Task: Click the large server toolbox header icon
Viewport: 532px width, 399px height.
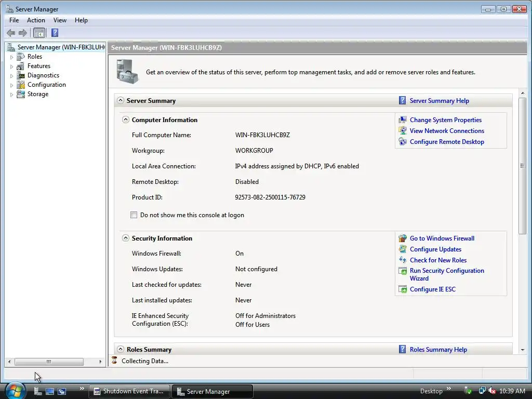Action: click(x=127, y=72)
